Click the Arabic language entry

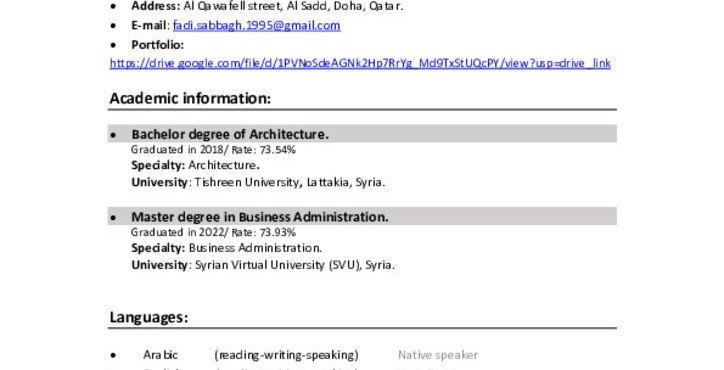coord(160,355)
